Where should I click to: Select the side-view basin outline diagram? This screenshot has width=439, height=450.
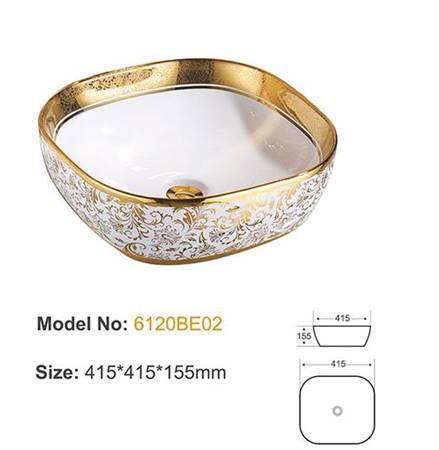coord(342,336)
